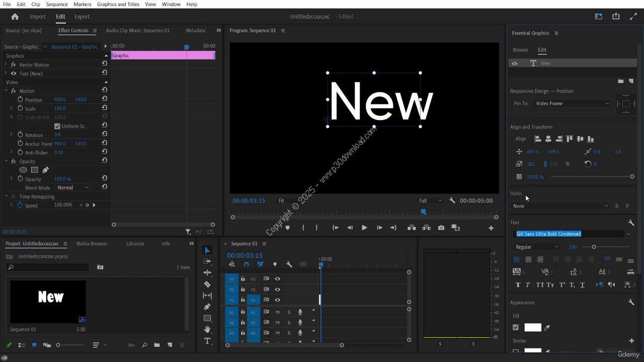This screenshot has height=362, width=644.
Task: Disable the Fill checkbox under Appearance
Action: [516, 328]
